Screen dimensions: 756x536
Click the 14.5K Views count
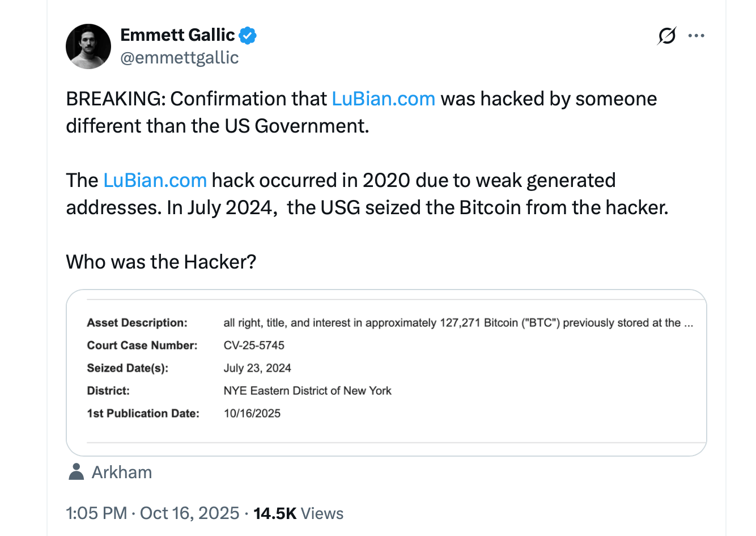coord(298,513)
